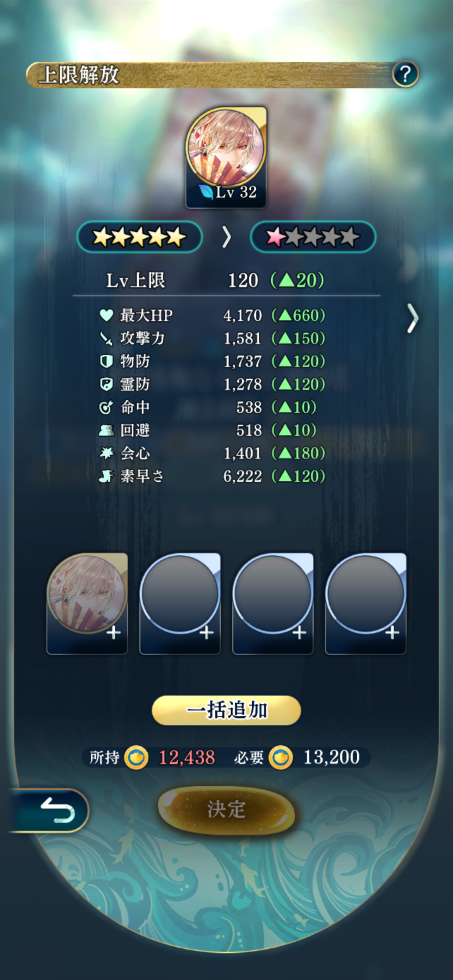Image resolution: width=453 pixels, height=980 pixels.
Task: Tap the owned coins icon beside 12,438
Action: coord(137,757)
